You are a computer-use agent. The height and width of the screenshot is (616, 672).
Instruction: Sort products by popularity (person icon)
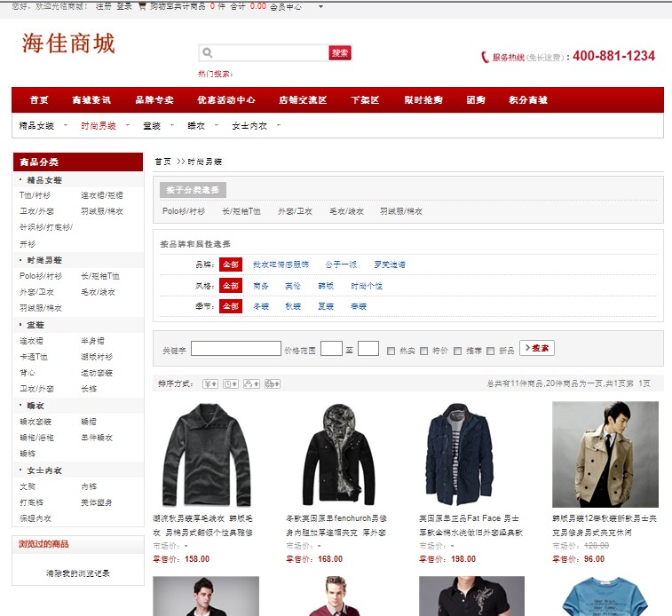(251, 383)
